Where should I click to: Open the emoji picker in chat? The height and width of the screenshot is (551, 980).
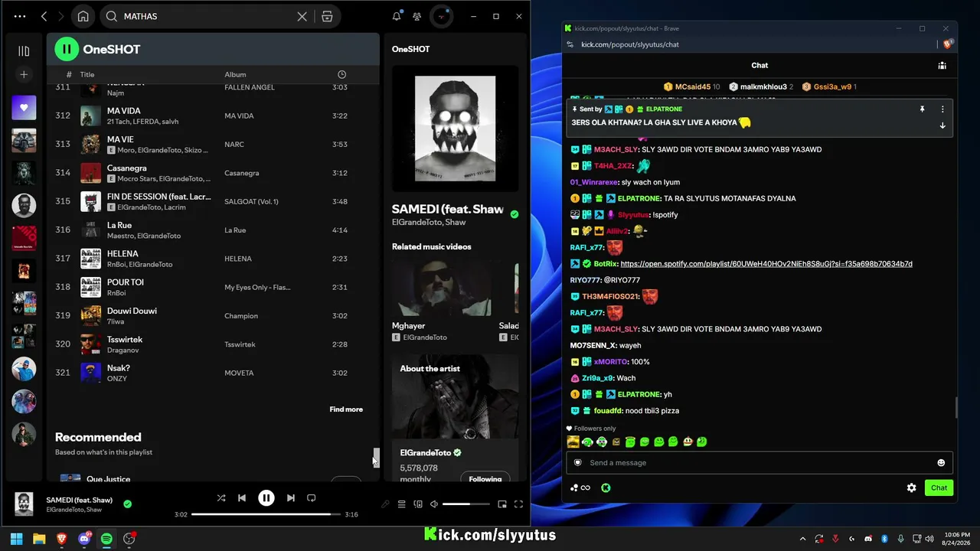[x=941, y=462]
